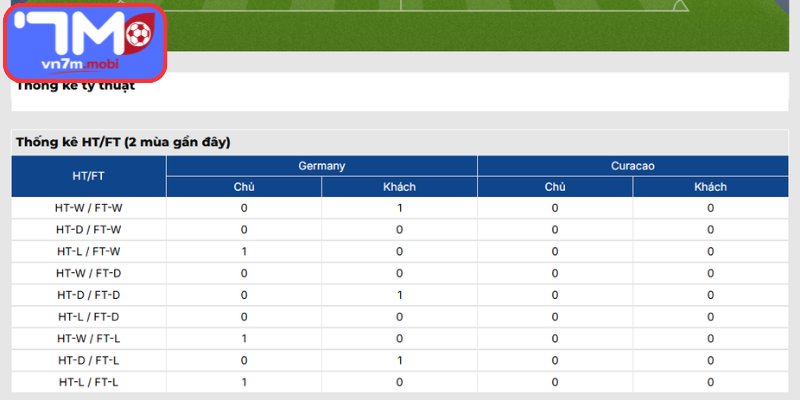
Task: Click the HT/FT header cell
Action: click(x=89, y=176)
